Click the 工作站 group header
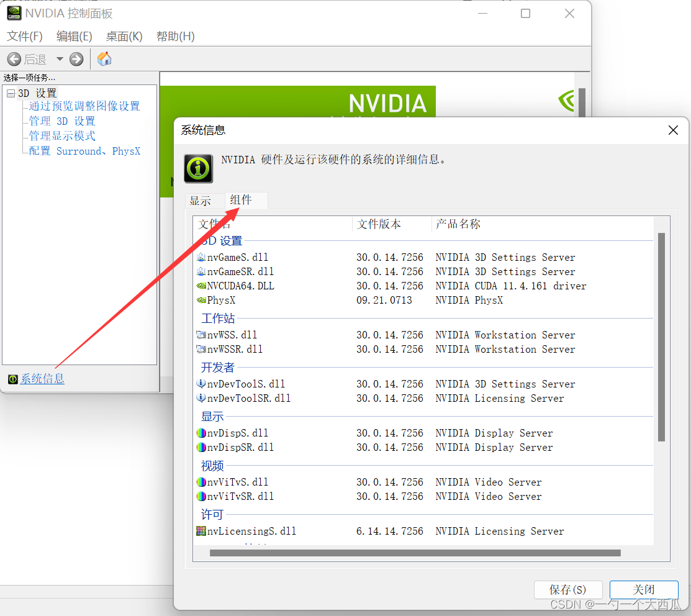This screenshot has height=616, width=691. point(218,318)
